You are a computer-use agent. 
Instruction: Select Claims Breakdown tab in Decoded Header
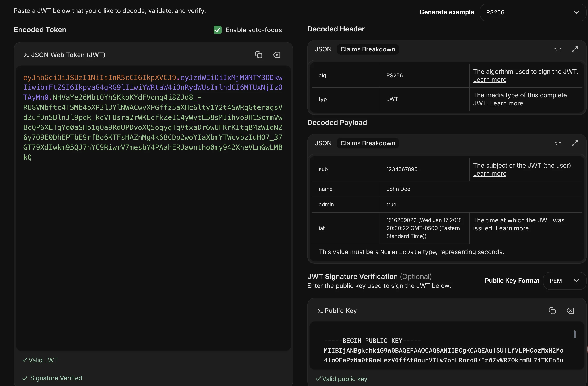(368, 49)
